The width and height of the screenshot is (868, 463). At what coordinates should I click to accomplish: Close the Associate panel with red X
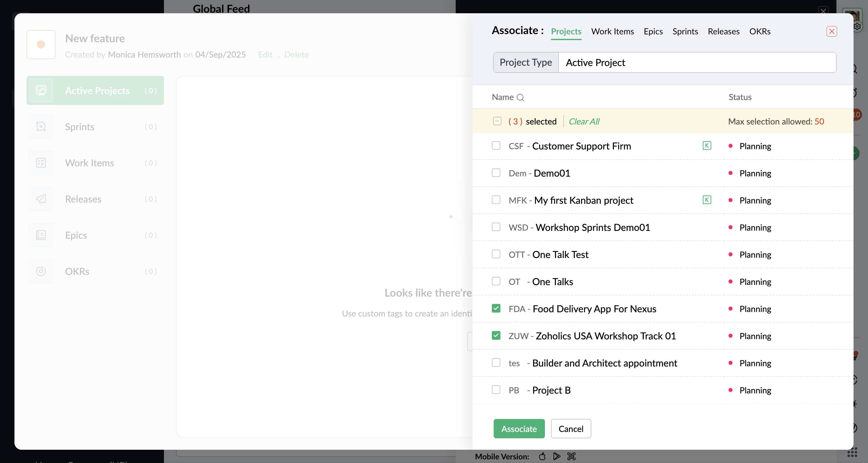pyautogui.click(x=831, y=31)
